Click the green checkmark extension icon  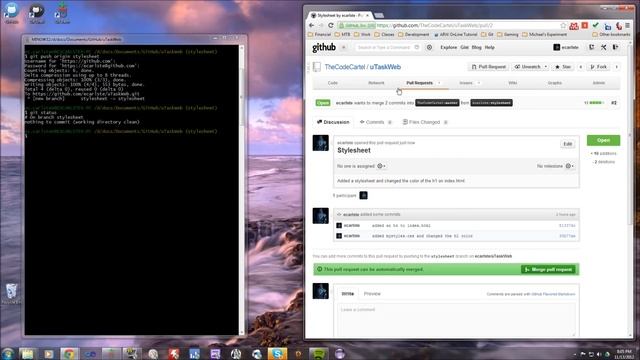click(596, 25)
